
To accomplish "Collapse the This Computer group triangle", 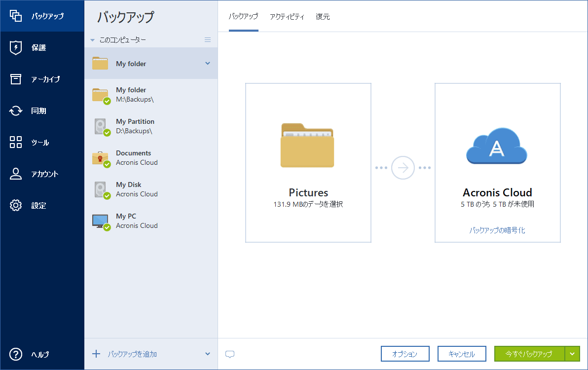I will (92, 40).
